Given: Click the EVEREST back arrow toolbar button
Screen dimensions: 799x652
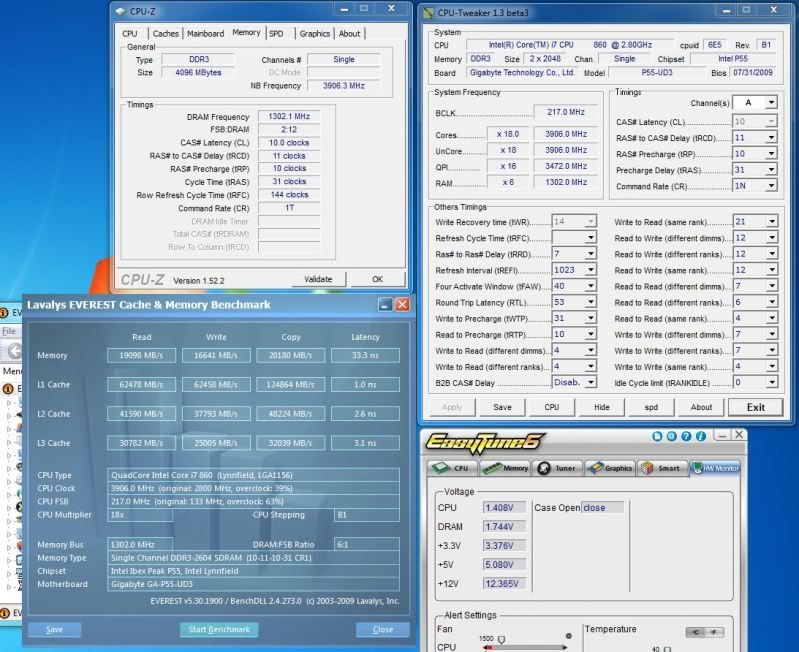Looking at the screenshot, I should [x=14, y=350].
